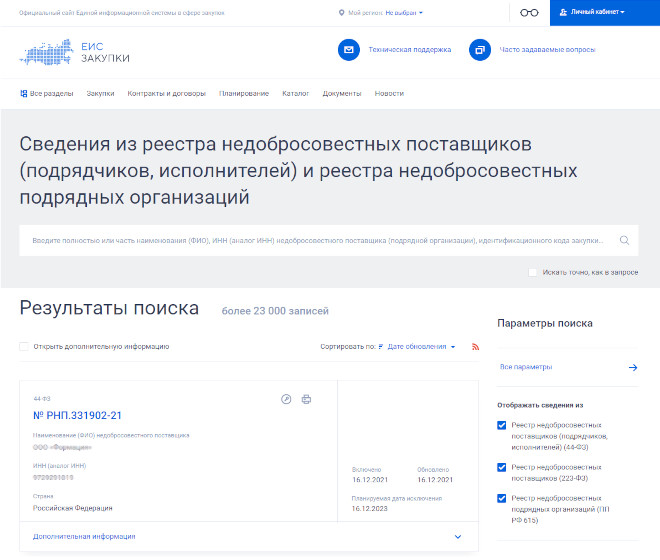Click the magnifier search icon in search field

click(x=624, y=240)
